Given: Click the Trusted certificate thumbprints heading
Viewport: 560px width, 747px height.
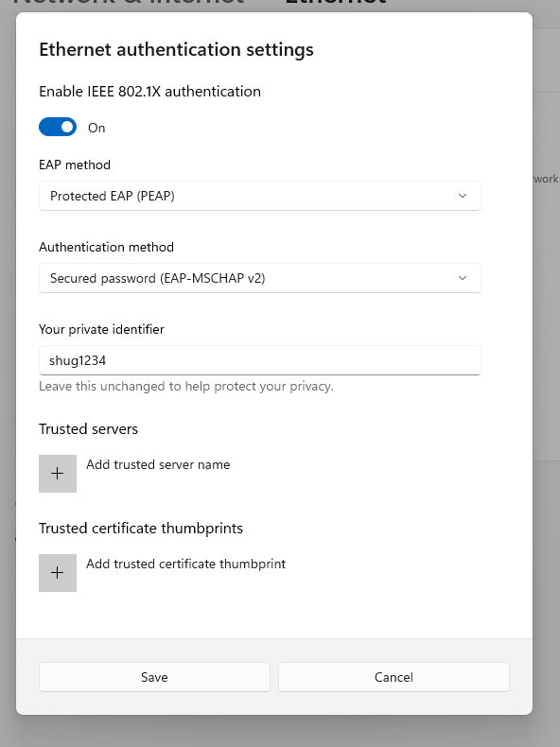Looking at the screenshot, I should point(141,529).
